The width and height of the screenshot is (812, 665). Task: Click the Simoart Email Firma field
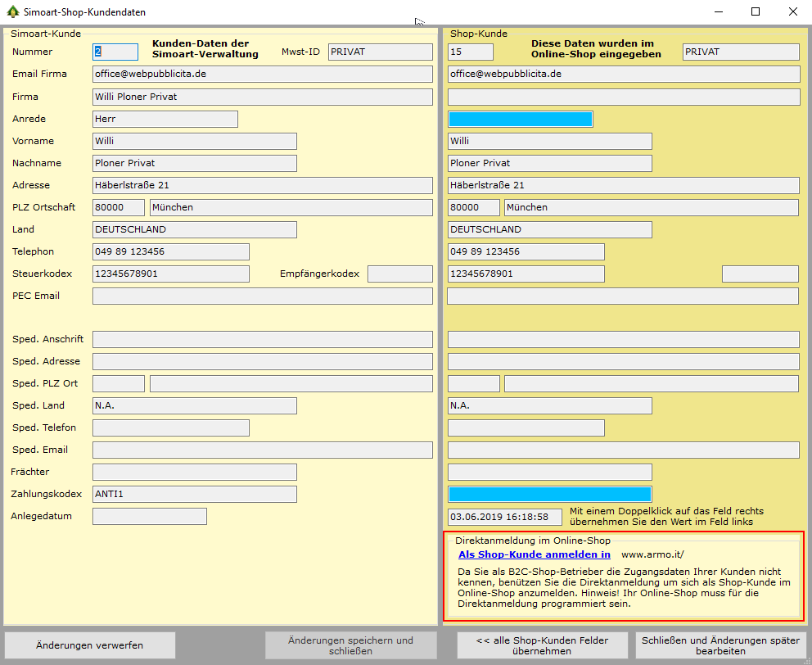click(262, 74)
